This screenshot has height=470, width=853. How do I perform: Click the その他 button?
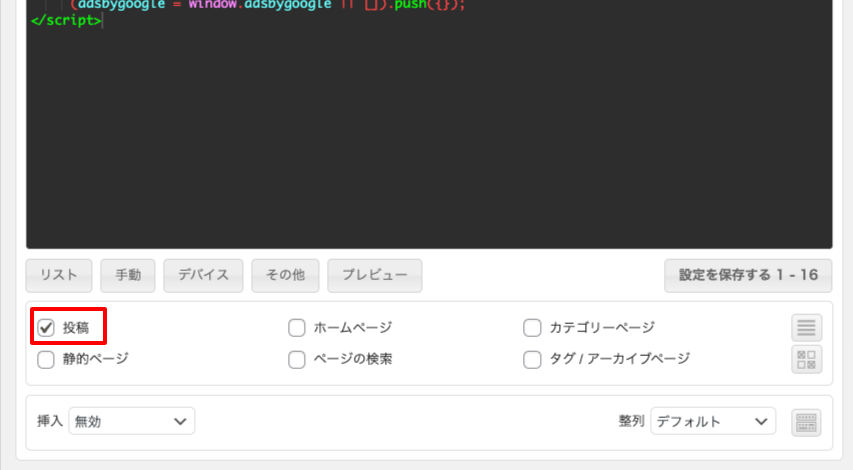285,275
